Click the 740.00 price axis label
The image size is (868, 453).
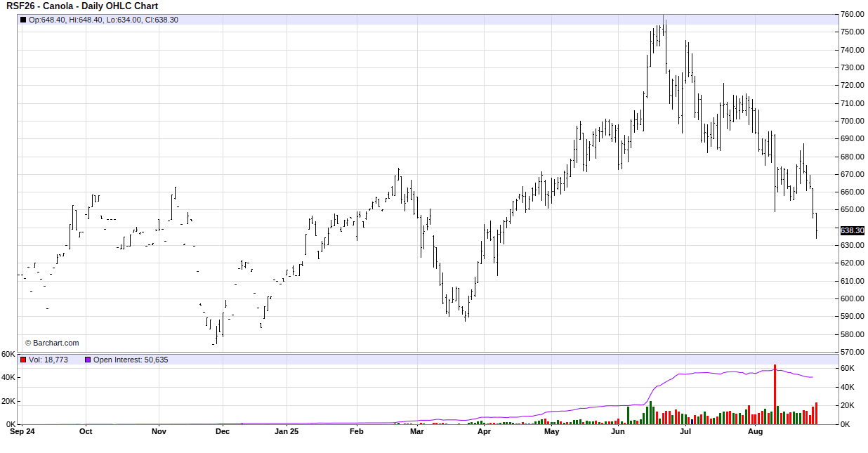tap(852, 50)
